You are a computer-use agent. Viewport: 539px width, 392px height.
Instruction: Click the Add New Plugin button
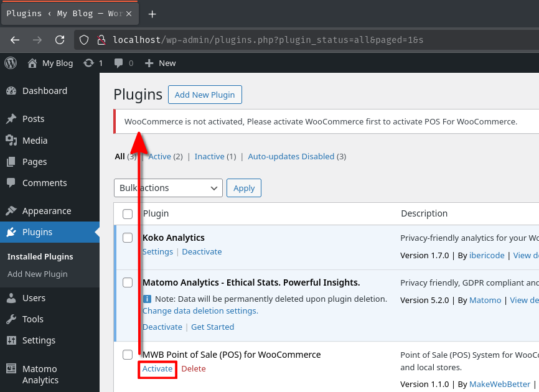tap(205, 95)
